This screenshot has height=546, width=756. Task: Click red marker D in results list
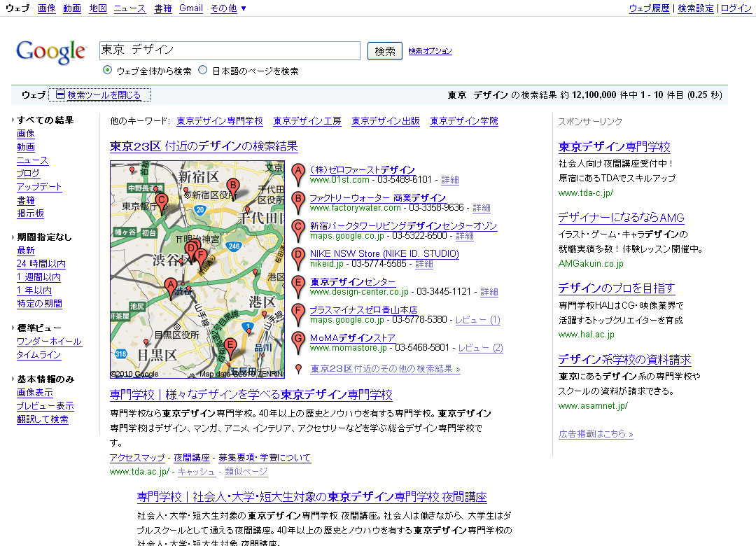[298, 257]
